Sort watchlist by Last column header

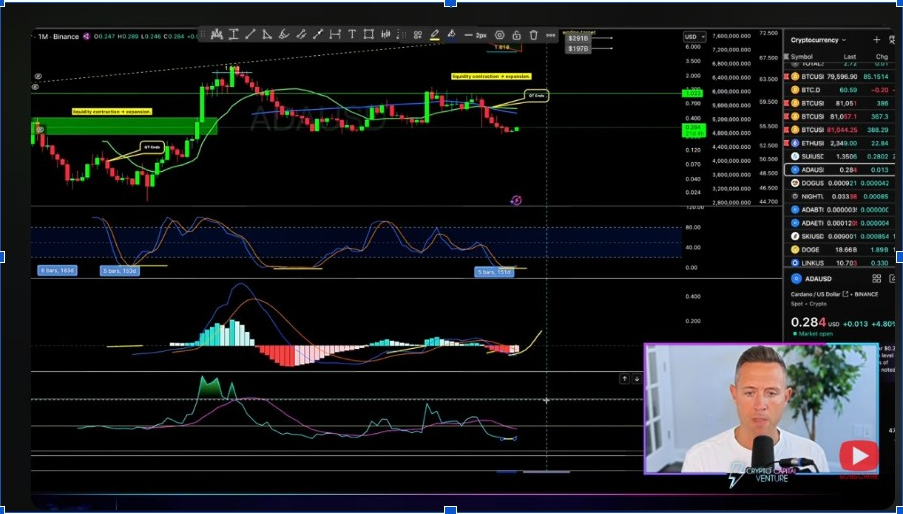(x=850, y=56)
